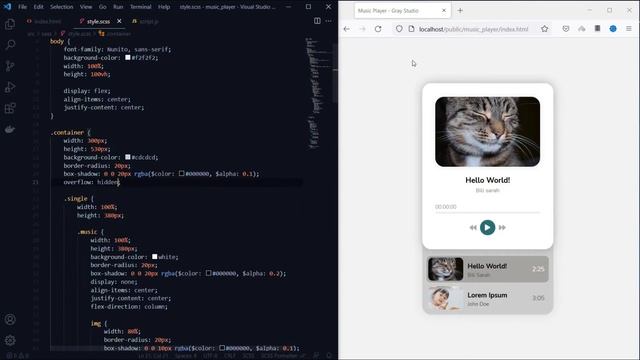Screen dimensions: 640x360
Task: Click the 'overflow: hidden' line in the editor
Action: [91, 182]
